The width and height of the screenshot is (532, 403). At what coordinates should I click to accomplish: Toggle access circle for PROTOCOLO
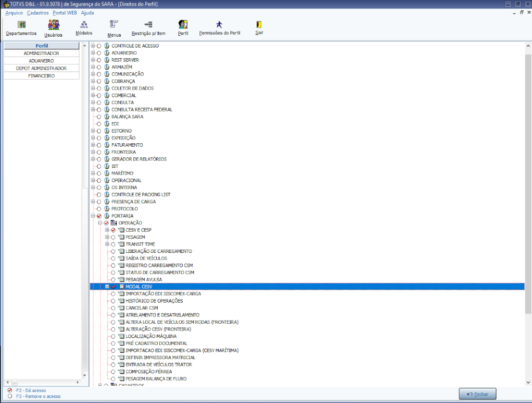[x=99, y=209]
